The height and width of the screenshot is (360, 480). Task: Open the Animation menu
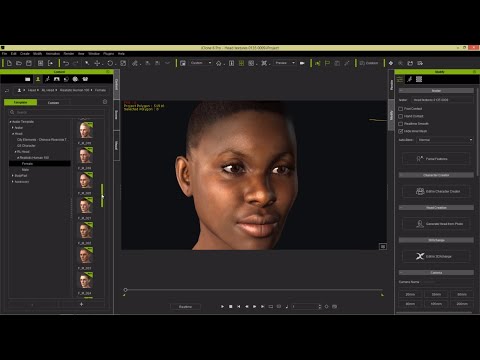53,54
